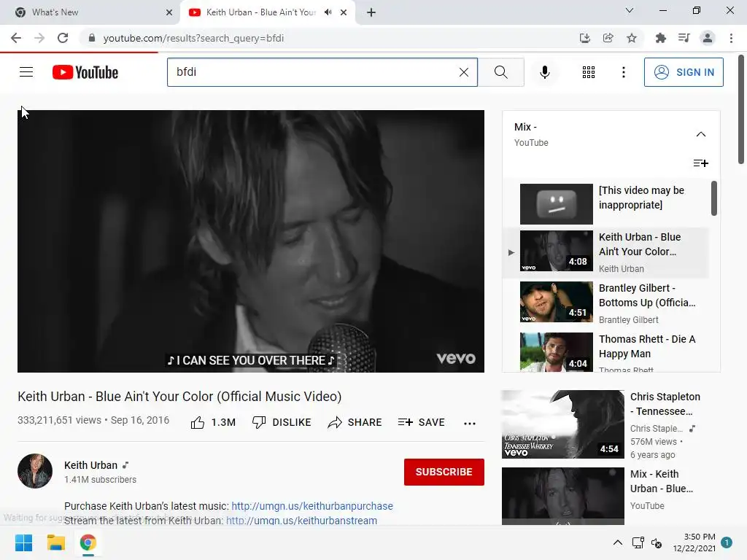Reload the YouTube page

63,38
